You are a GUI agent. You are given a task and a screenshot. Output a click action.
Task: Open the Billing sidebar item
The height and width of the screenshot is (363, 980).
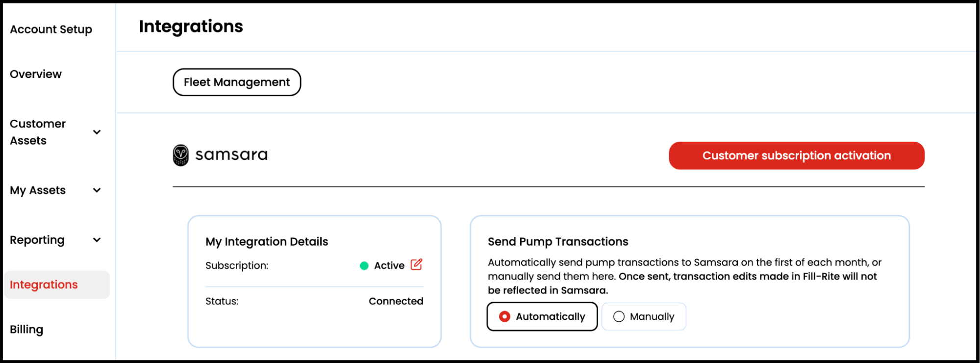[x=26, y=329]
